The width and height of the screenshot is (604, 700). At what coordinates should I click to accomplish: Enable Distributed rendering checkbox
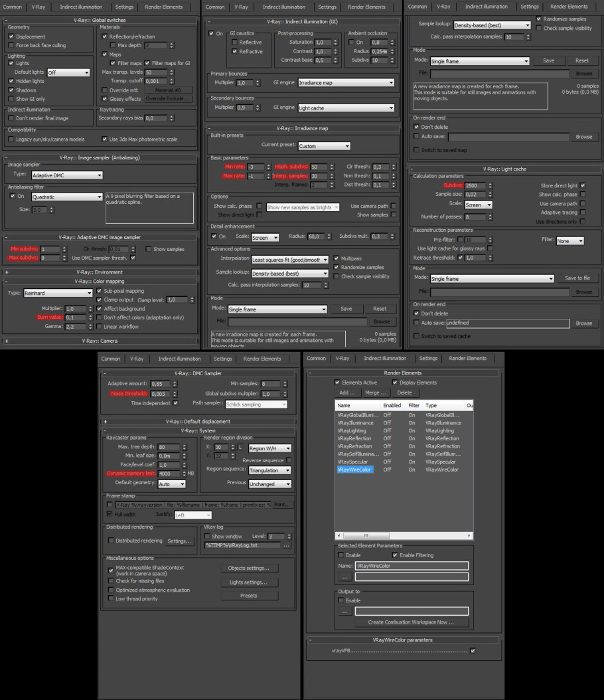click(111, 540)
